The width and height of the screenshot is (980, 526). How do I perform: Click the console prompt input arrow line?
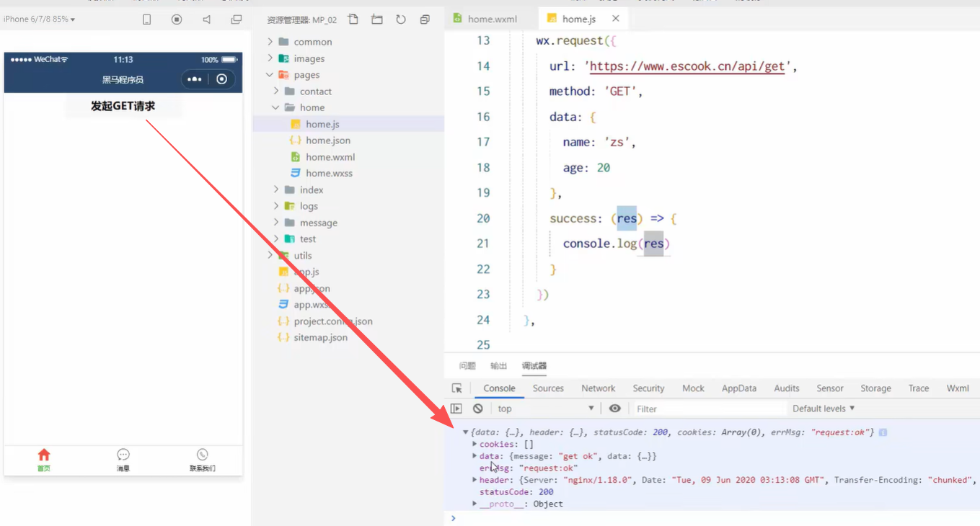712,518
